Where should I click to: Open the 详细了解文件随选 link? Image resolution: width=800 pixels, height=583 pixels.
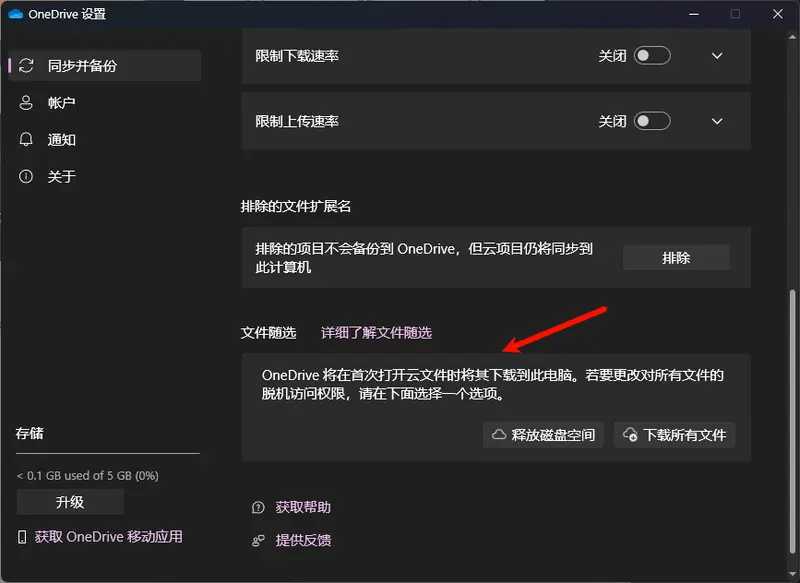click(x=376, y=333)
